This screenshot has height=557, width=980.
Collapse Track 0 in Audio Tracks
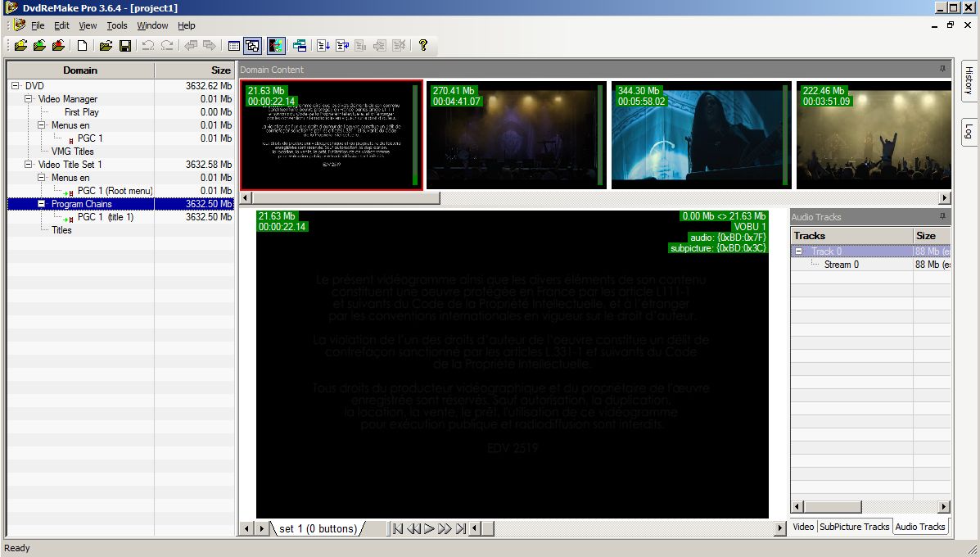click(x=799, y=251)
